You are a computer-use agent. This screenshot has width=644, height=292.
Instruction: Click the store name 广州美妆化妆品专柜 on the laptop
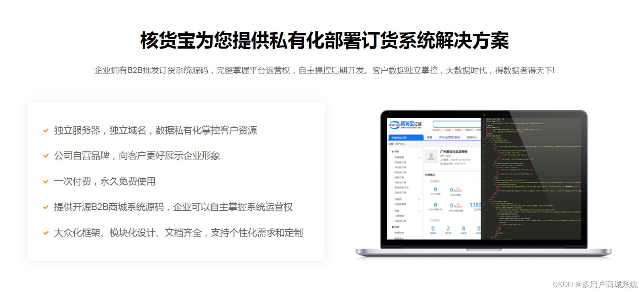point(454,152)
